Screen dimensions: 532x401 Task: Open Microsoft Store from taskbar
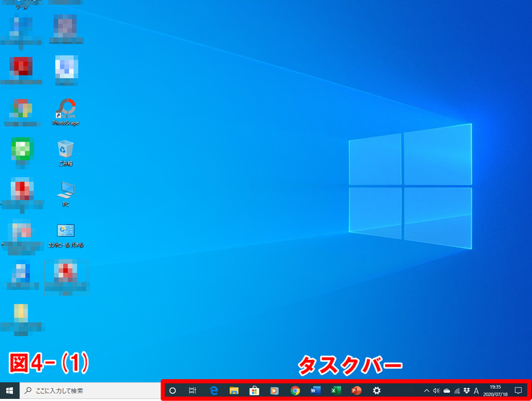(x=254, y=391)
